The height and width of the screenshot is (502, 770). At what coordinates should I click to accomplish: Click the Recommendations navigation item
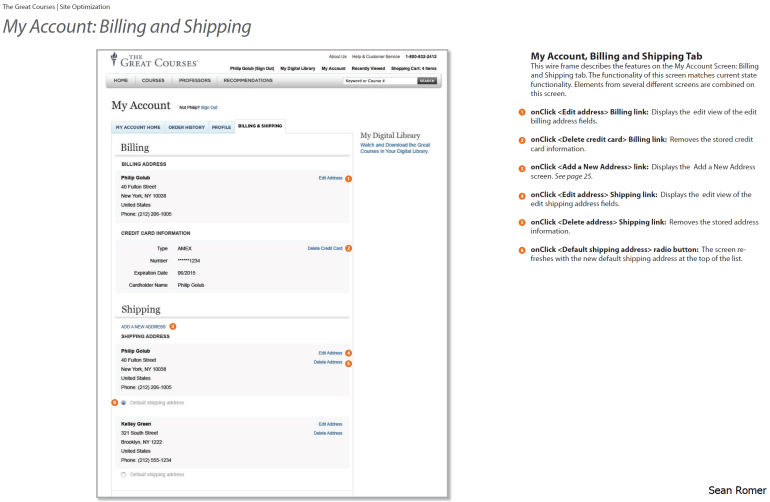[x=248, y=80]
